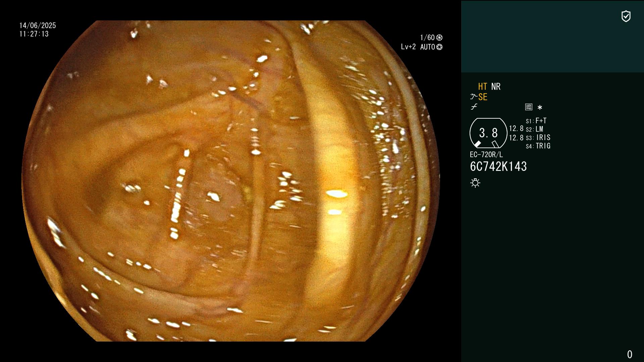
Task: Click the upper 12.8 value
Action: (516, 128)
